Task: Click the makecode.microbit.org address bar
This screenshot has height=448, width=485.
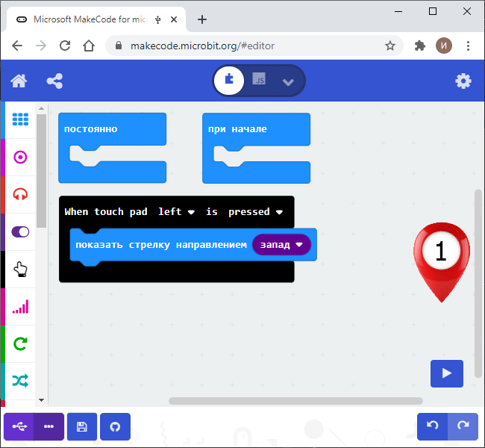Action: (x=254, y=46)
